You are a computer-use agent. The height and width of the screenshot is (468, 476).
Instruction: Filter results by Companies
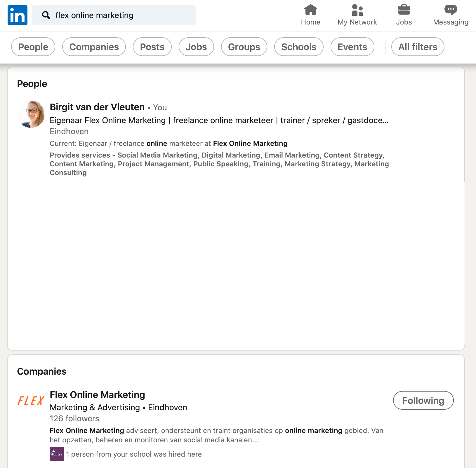click(x=94, y=47)
